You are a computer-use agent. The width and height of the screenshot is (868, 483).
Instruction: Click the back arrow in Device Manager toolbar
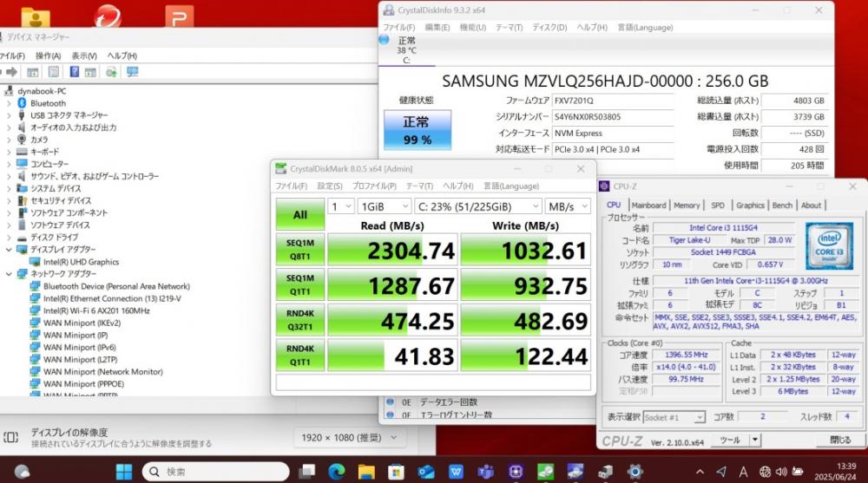coord(3,72)
